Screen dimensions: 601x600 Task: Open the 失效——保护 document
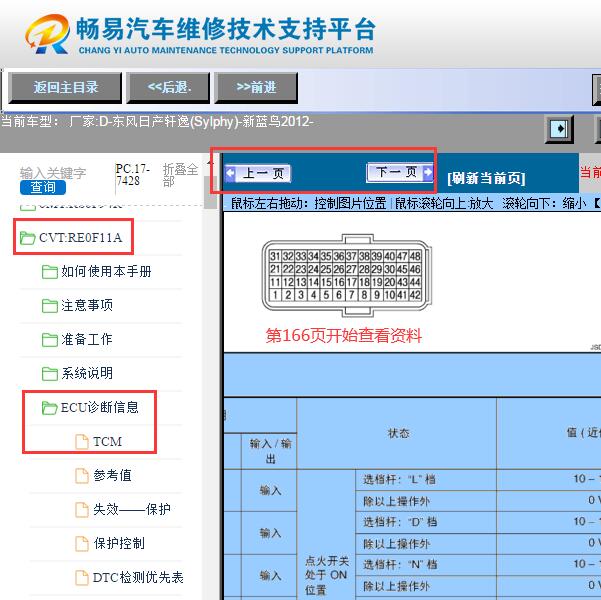pos(132,509)
